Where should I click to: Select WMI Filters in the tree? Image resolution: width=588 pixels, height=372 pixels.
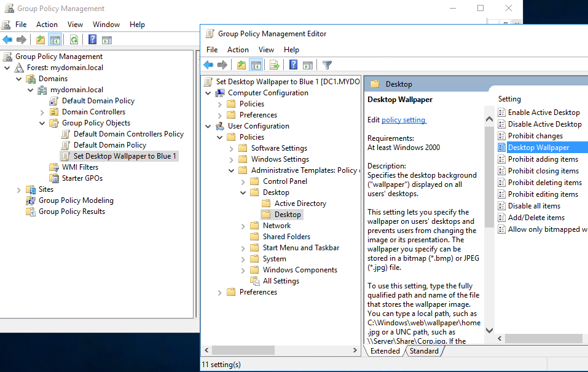pos(80,167)
